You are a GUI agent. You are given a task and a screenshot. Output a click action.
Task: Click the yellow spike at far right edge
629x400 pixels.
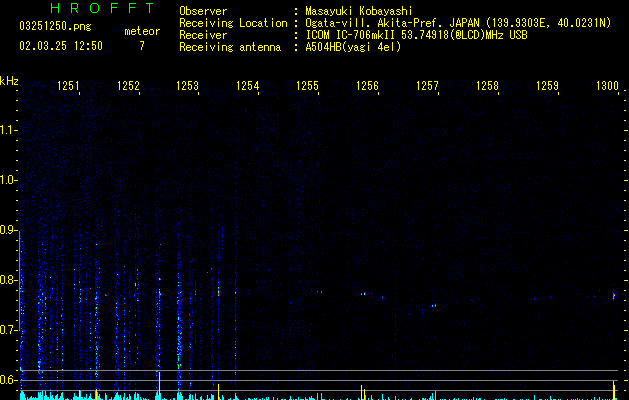click(x=614, y=390)
